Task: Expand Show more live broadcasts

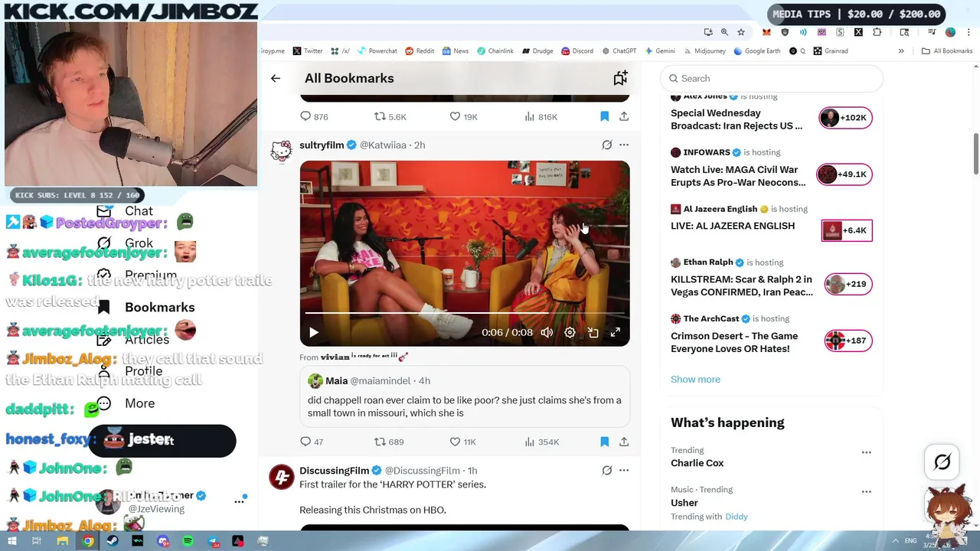Action: [x=695, y=380]
